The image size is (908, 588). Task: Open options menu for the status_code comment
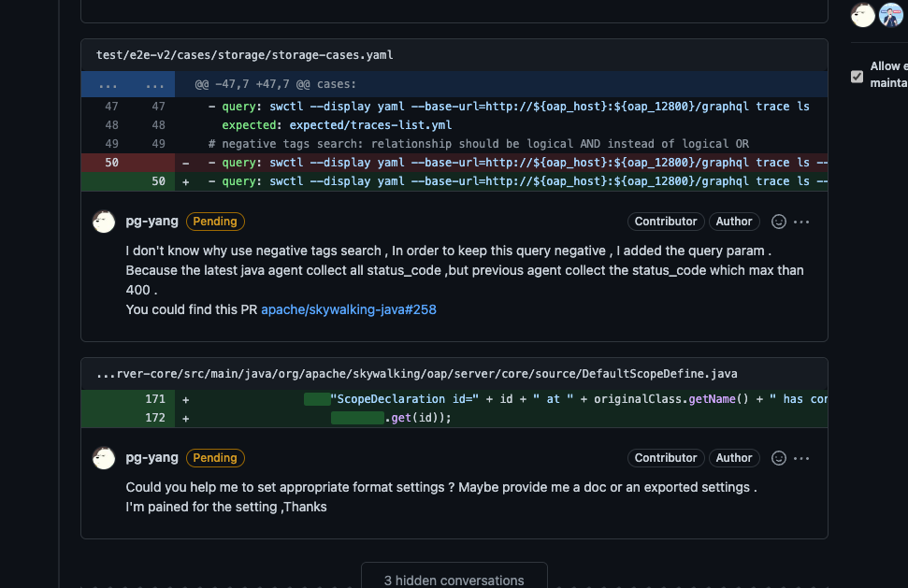pos(801,222)
